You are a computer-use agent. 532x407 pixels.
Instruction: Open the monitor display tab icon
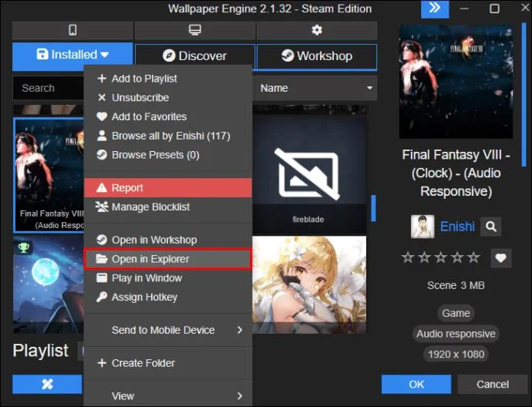click(195, 30)
